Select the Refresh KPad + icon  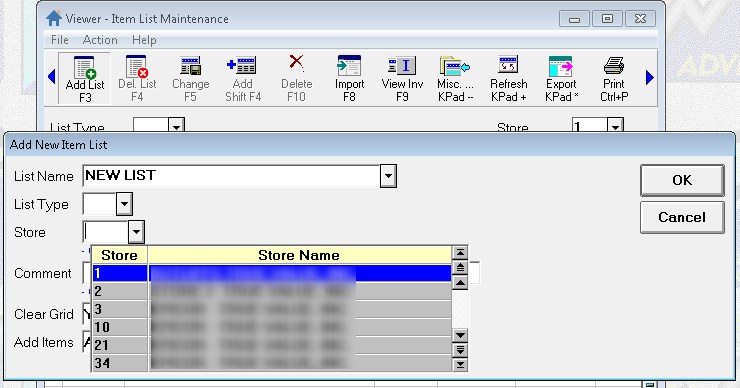[x=508, y=78]
